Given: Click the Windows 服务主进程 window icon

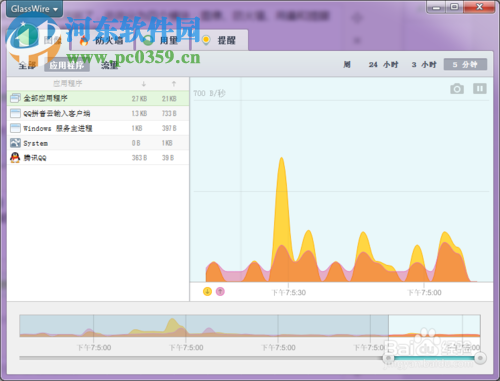Looking at the screenshot, I should click(x=15, y=128).
